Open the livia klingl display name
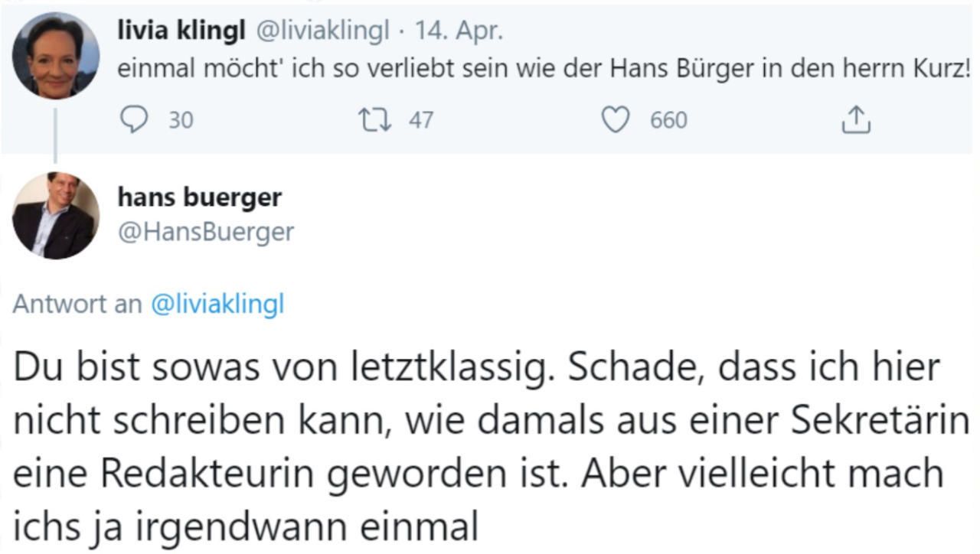This screenshot has width=980, height=554. 181,31
